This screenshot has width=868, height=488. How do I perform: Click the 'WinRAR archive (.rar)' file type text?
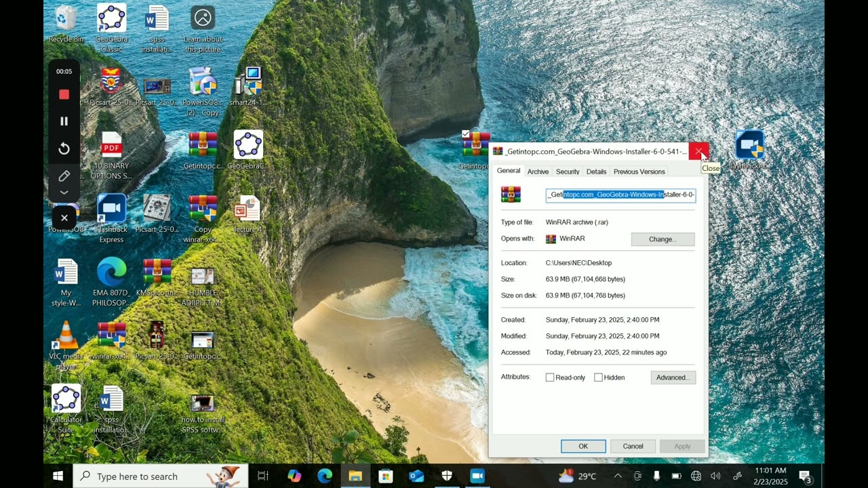point(577,222)
